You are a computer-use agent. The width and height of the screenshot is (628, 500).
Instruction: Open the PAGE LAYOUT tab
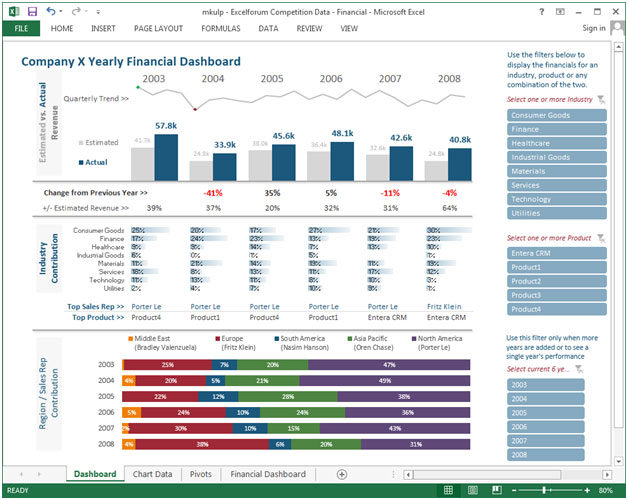158,28
